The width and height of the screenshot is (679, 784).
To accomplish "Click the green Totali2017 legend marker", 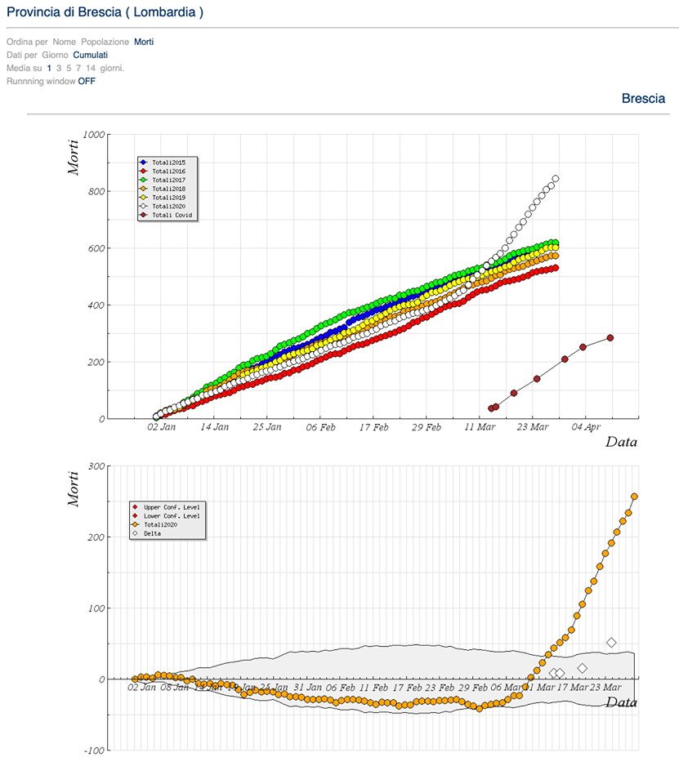I will click(x=144, y=180).
